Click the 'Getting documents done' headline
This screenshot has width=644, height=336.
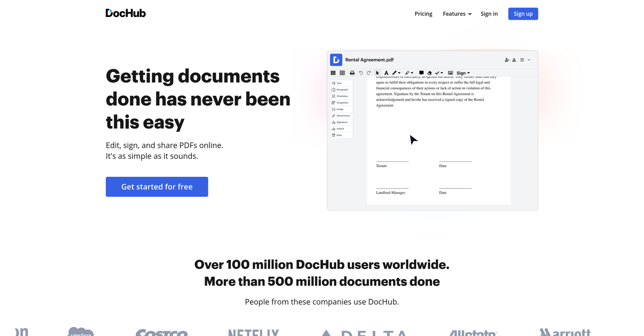pyautogui.click(x=198, y=99)
